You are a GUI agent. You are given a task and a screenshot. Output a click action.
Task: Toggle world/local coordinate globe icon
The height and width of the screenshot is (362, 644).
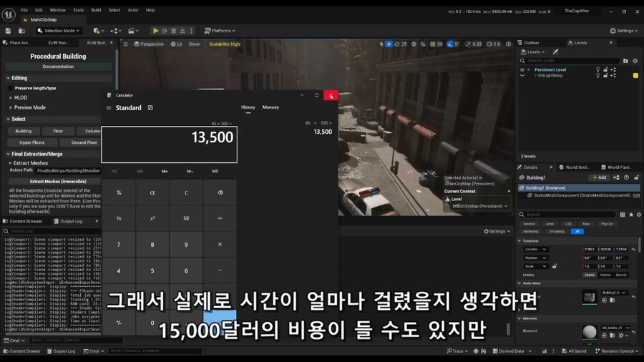pyautogui.click(x=414, y=44)
